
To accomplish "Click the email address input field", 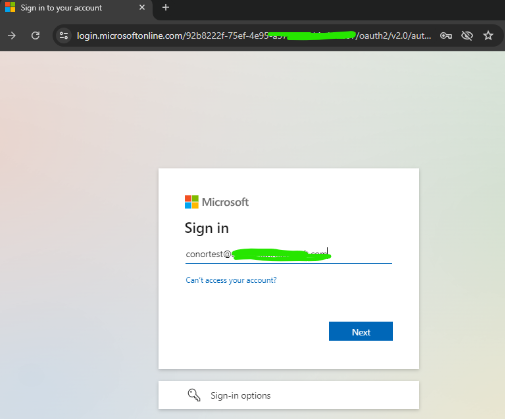I will pyautogui.click(x=289, y=254).
